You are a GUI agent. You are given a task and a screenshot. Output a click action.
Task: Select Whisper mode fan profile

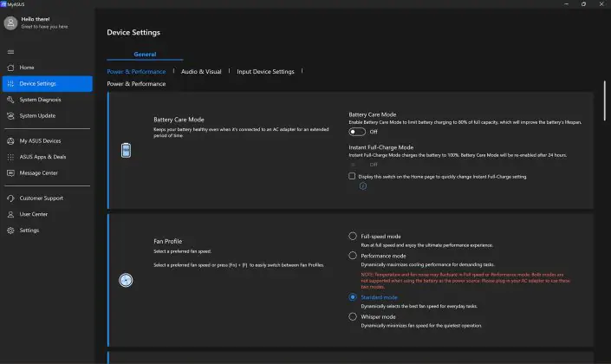point(353,316)
